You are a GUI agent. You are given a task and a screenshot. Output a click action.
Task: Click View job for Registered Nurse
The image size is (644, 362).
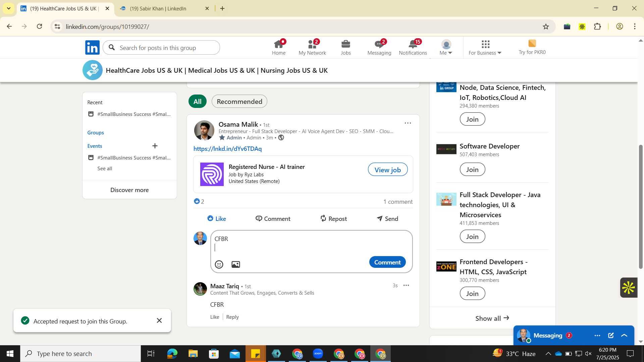387,170
